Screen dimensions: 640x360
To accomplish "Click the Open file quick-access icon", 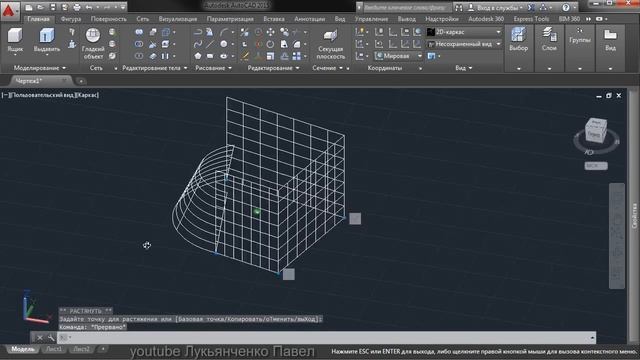I will pos(41,7).
